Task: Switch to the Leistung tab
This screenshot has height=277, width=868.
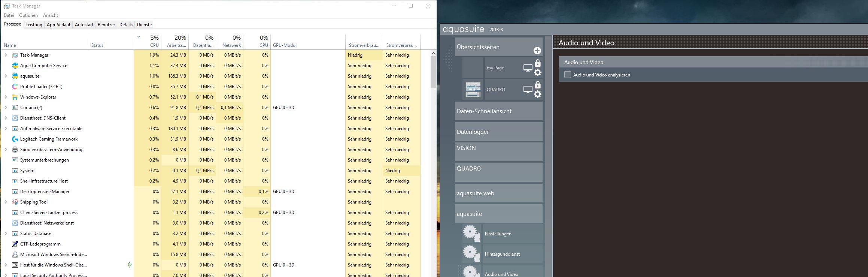Action: click(34, 25)
